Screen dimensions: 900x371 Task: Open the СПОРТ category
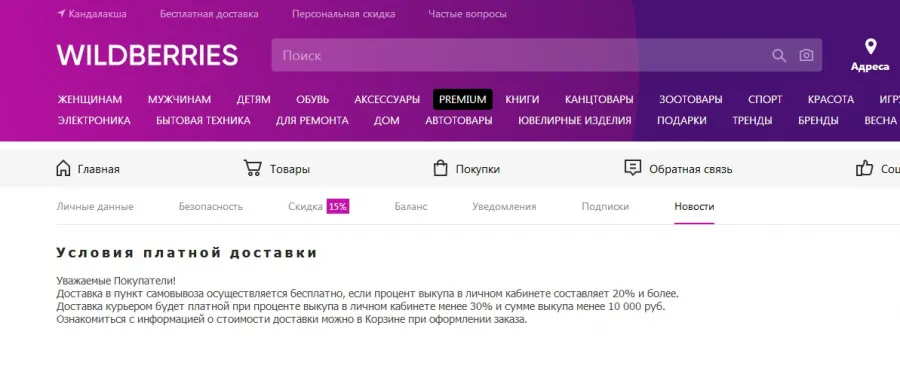[x=765, y=99]
